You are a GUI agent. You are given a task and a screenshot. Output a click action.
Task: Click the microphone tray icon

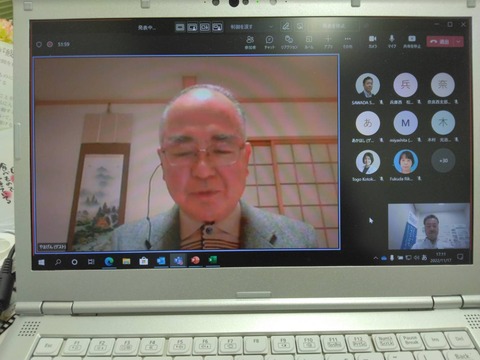pos(392,258)
